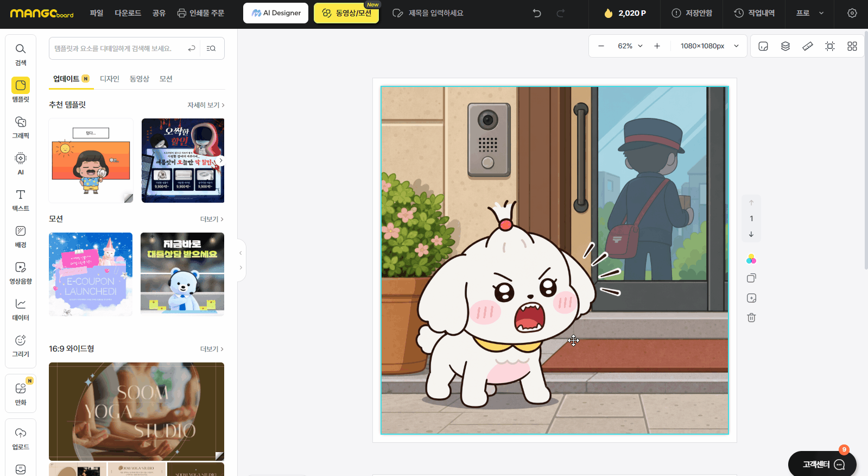Expand the 프로 account dropdown
This screenshot has width=868, height=476.
click(x=810, y=13)
